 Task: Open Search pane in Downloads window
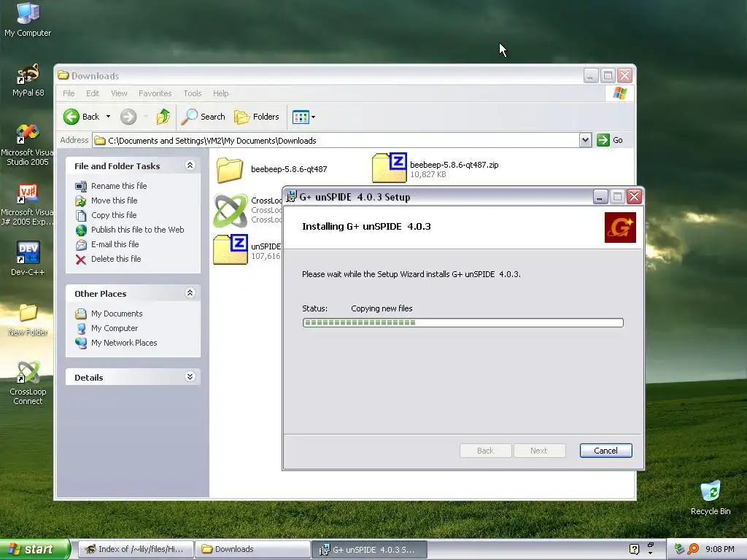[x=203, y=117]
